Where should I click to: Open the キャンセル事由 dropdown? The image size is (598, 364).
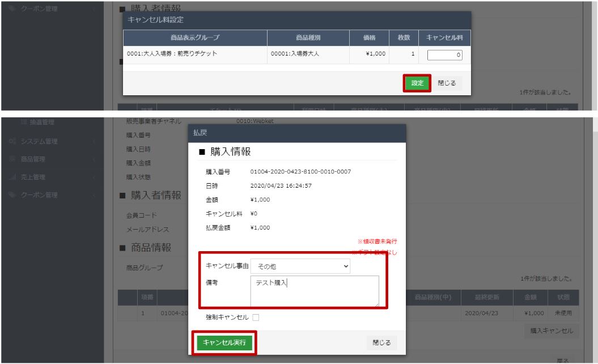pos(300,266)
